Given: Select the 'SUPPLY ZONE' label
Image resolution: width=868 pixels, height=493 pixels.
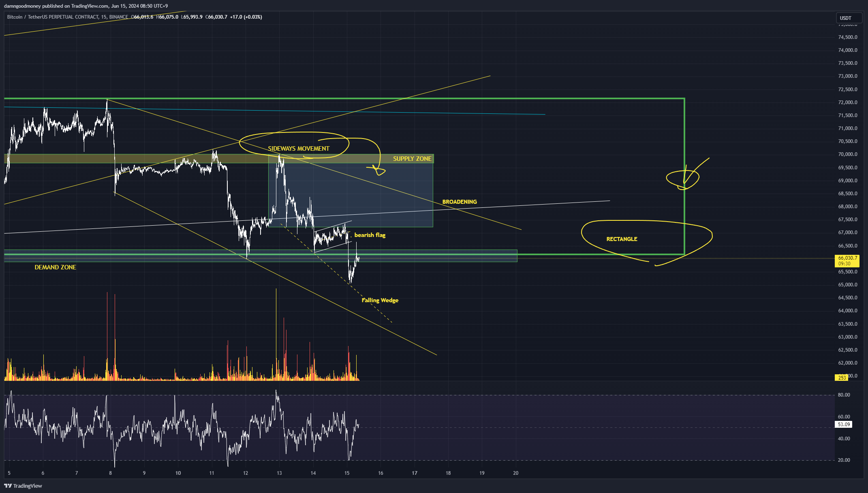Looking at the screenshot, I should [x=412, y=159].
